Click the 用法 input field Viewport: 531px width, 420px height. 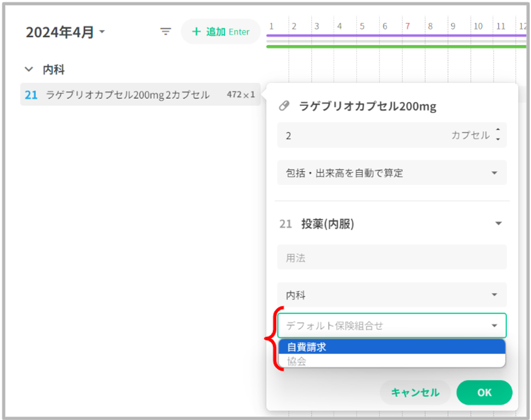[392, 257]
